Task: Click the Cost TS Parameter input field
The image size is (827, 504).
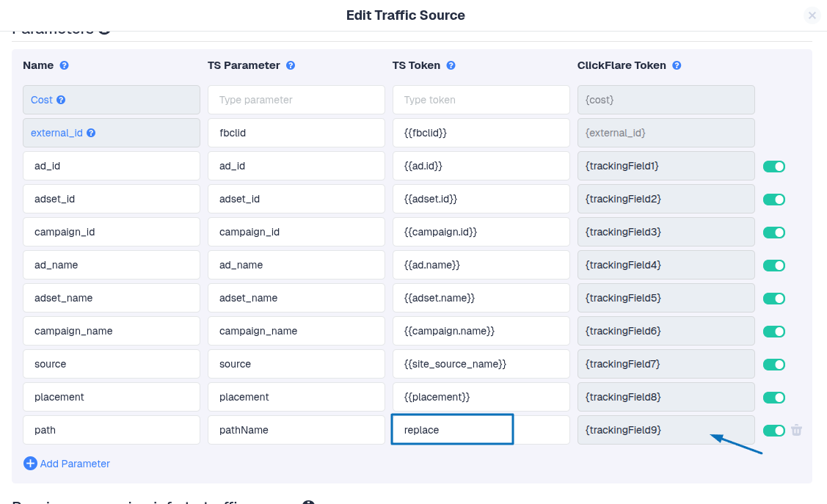Action: click(x=296, y=100)
